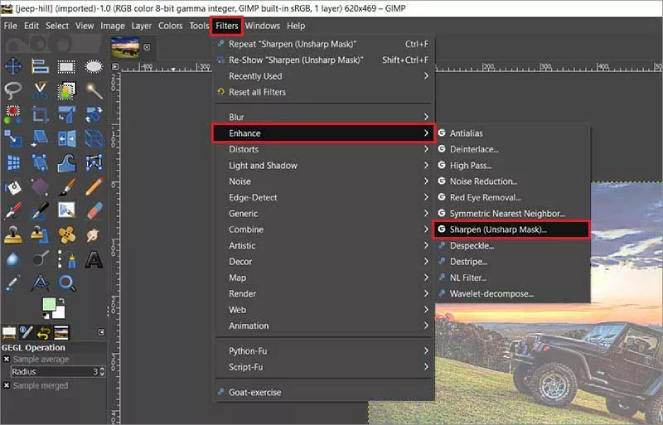
Task: Click Reset all Filters
Action: point(257,92)
